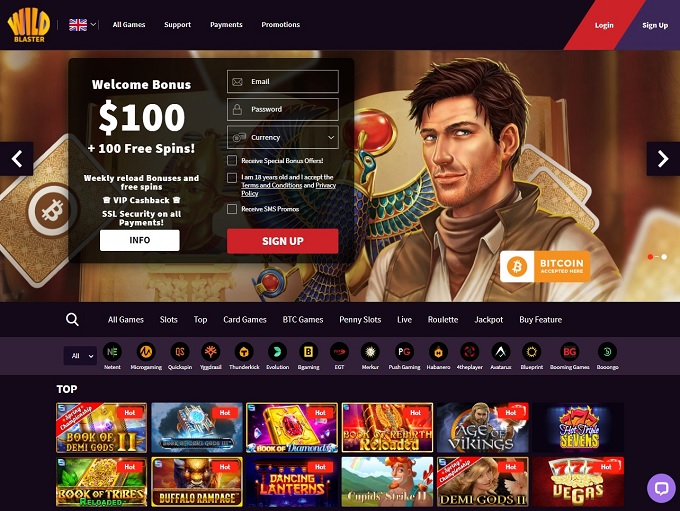Screen dimensions: 680x511
Task: Go to next banner slide arrow
Action: click(x=663, y=159)
